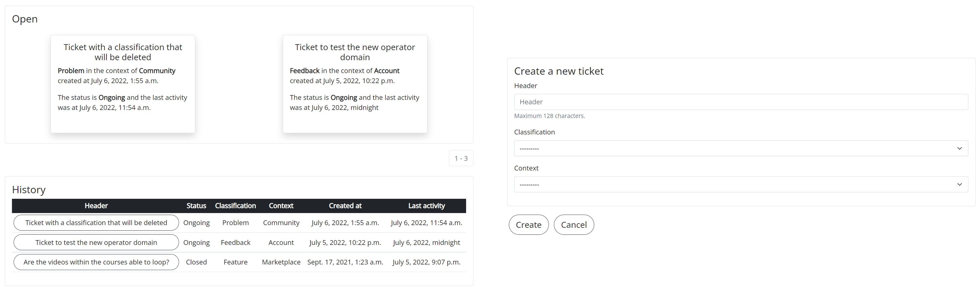Image resolution: width=980 pixels, height=291 pixels.
Task: Click the chevron arrow of Context select
Action: coord(959,185)
